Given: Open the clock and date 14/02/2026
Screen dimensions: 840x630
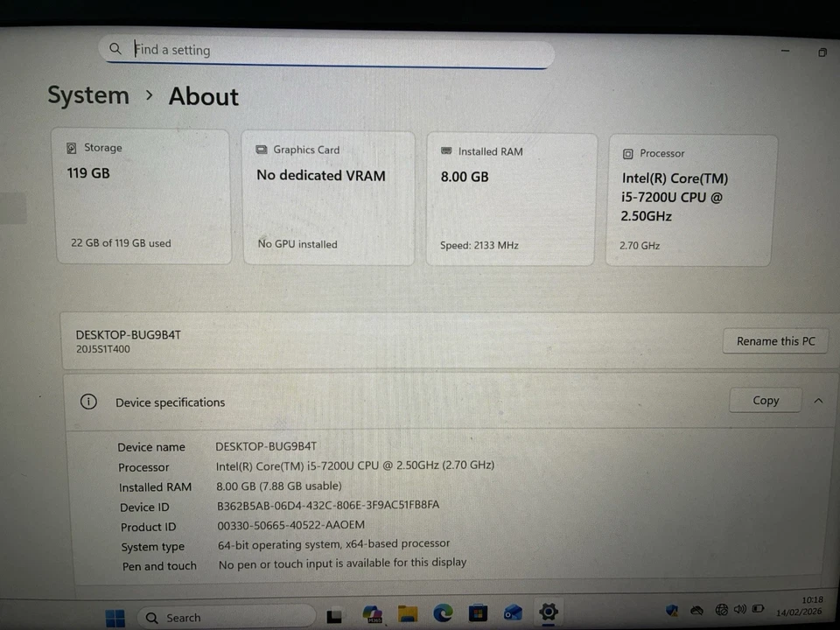Looking at the screenshot, I should coord(799,605).
